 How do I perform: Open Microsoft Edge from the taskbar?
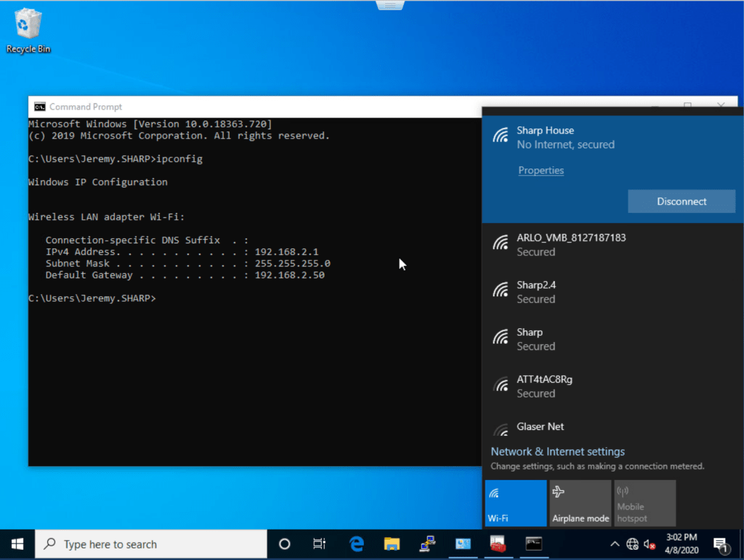(x=356, y=544)
